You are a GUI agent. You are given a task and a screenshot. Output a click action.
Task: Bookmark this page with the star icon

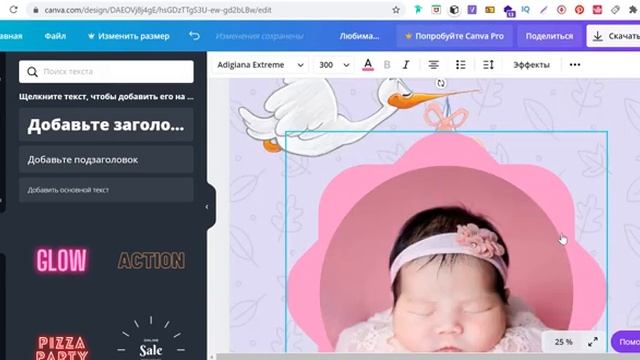(396, 10)
